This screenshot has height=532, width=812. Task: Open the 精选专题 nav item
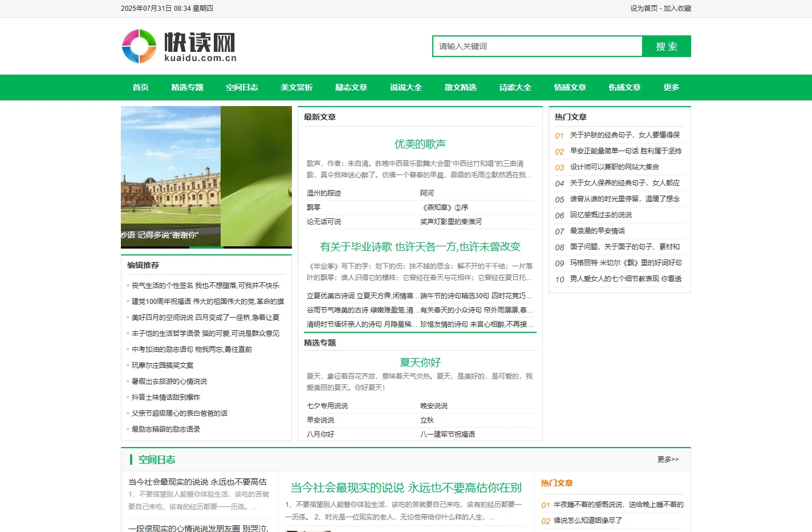click(x=187, y=87)
